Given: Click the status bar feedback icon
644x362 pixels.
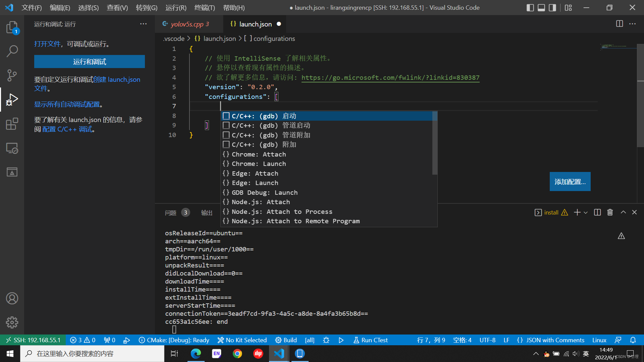Looking at the screenshot, I should (618, 340).
